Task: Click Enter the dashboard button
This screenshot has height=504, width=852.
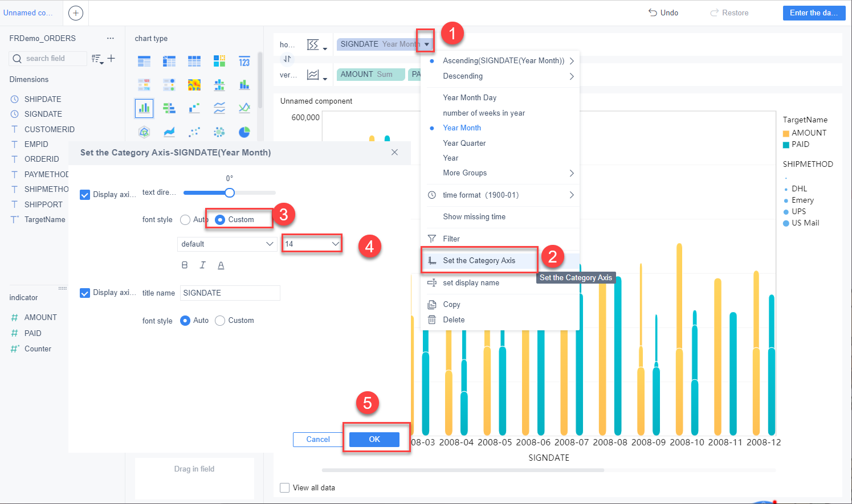Action: point(814,13)
